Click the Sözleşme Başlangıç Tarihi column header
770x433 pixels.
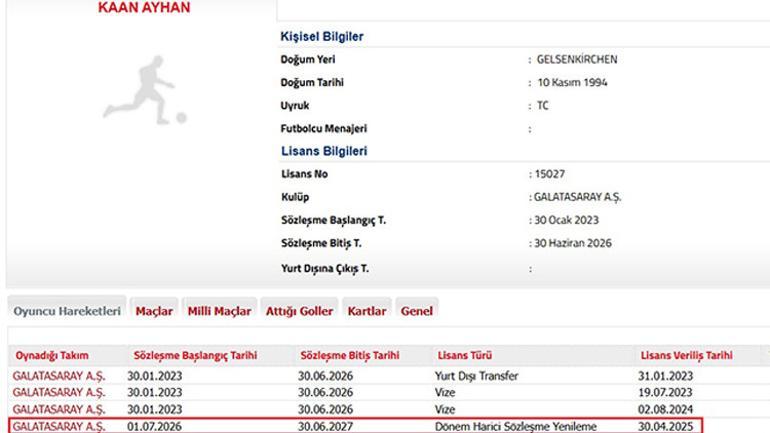click(195, 355)
